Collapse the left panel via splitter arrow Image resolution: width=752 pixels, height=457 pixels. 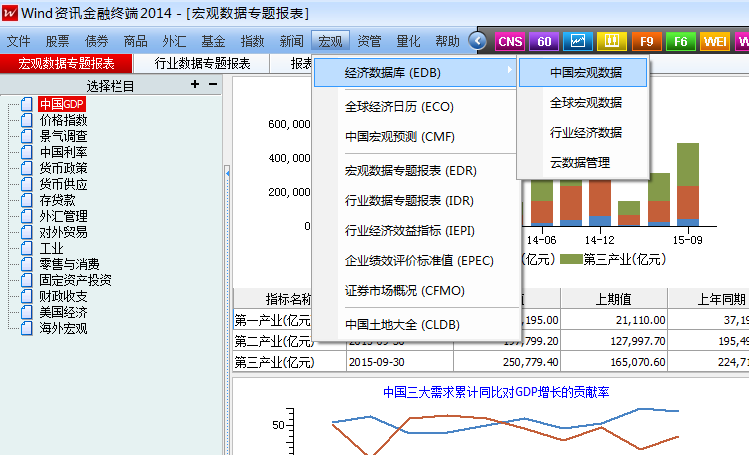point(227,173)
